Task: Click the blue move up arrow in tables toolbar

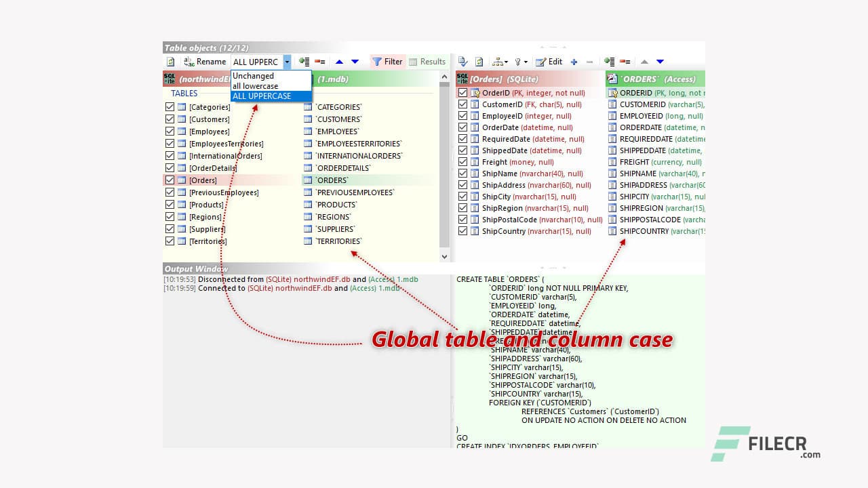Action: [x=340, y=62]
